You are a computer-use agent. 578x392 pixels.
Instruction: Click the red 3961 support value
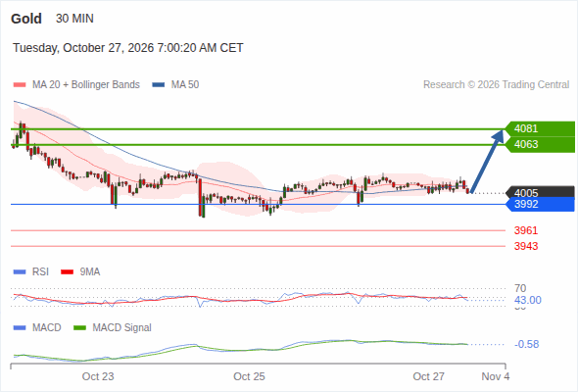[x=526, y=231]
